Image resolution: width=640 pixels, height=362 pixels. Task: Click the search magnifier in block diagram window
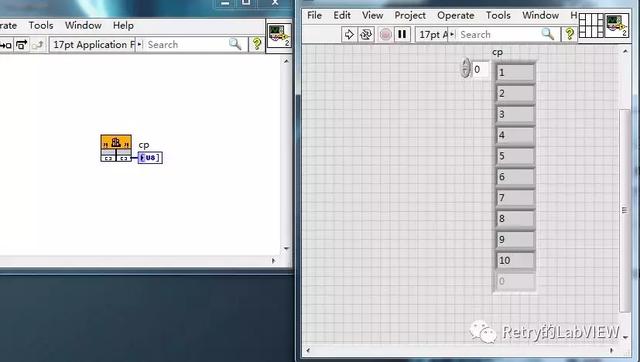point(235,44)
